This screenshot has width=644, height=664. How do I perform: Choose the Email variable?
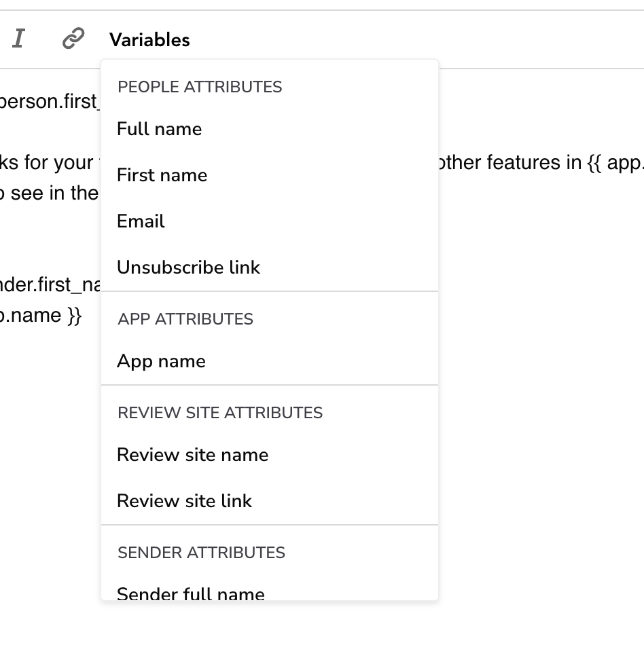[140, 221]
